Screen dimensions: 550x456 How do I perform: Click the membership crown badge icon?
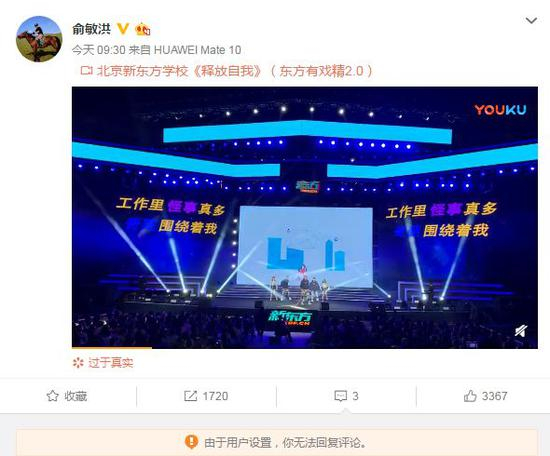pos(142,29)
